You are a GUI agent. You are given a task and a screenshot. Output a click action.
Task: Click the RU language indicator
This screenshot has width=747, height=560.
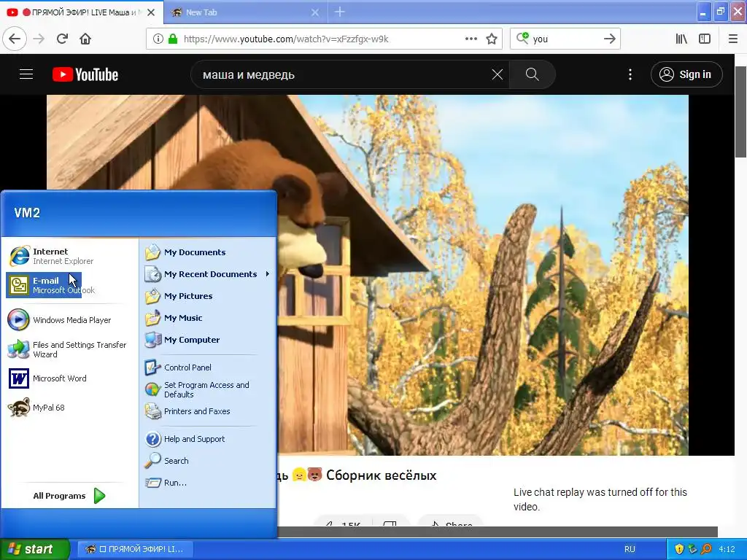630,549
